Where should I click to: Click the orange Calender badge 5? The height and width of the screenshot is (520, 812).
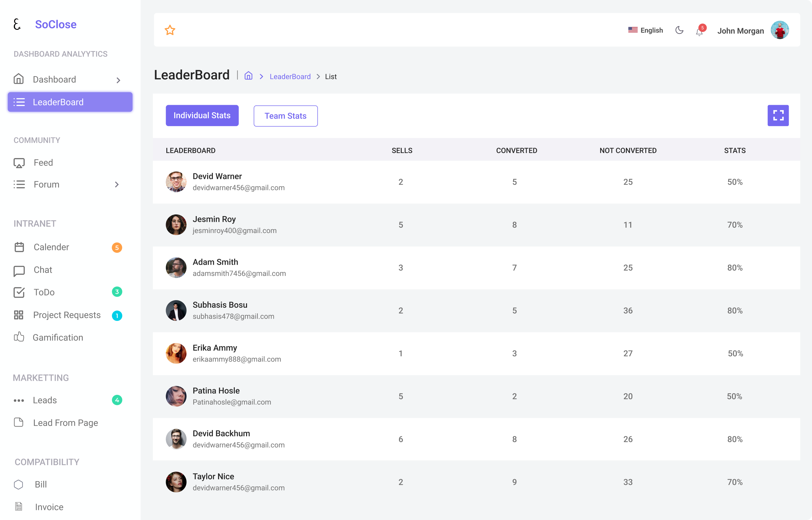117,247
